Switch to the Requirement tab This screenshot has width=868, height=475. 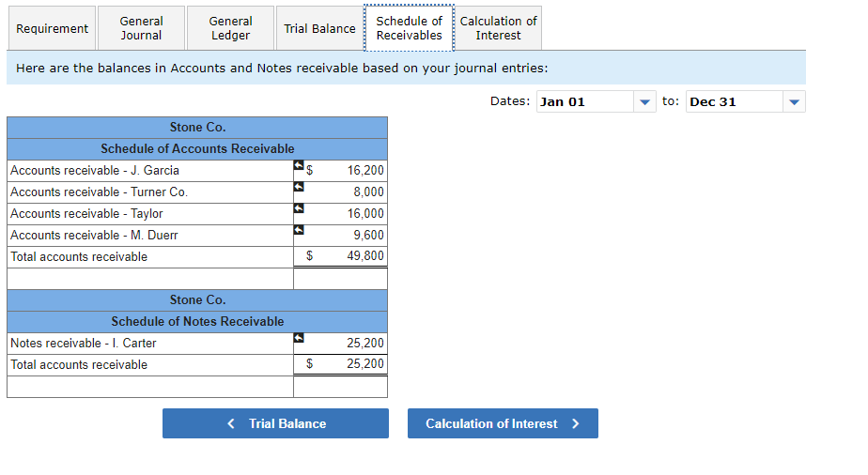tap(52, 28)
